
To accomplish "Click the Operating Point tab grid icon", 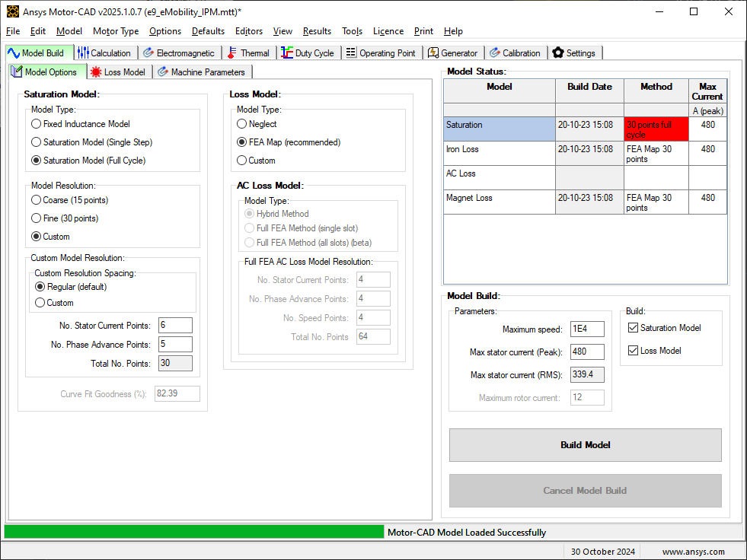I will pos(350,52).
